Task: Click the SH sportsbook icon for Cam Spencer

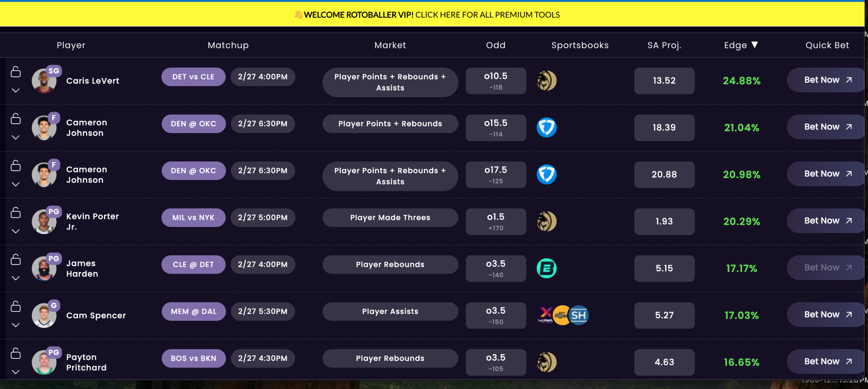Action: [x=578, y=315]
